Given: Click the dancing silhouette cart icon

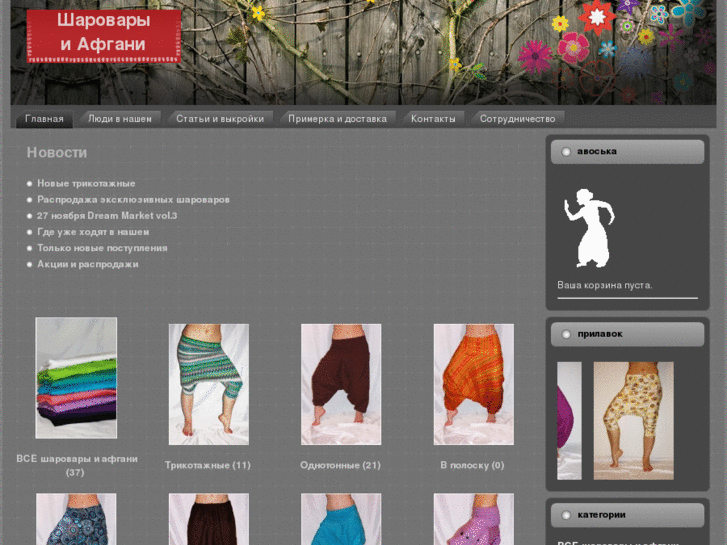Looking at the screenshot, I should 589,228.
